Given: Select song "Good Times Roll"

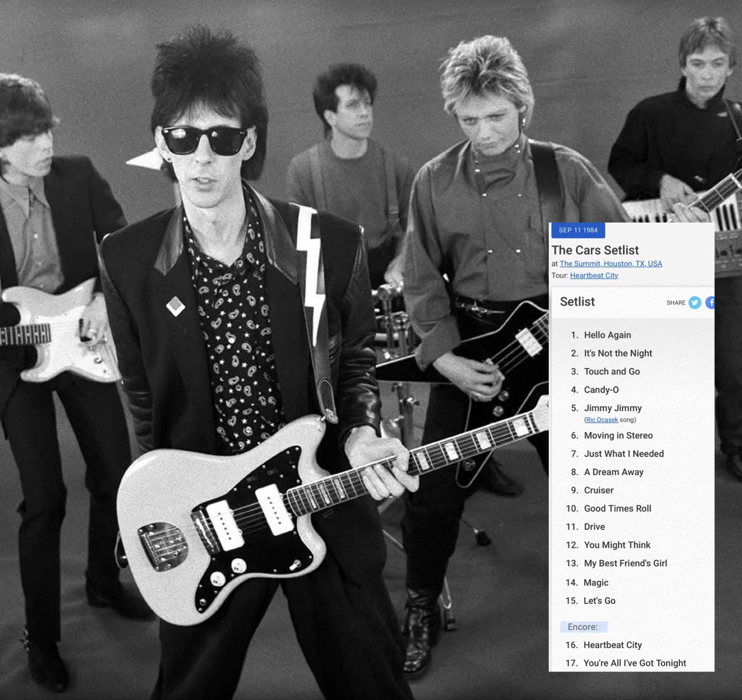Looking at the screenshot, I should (x=617, y=509).
